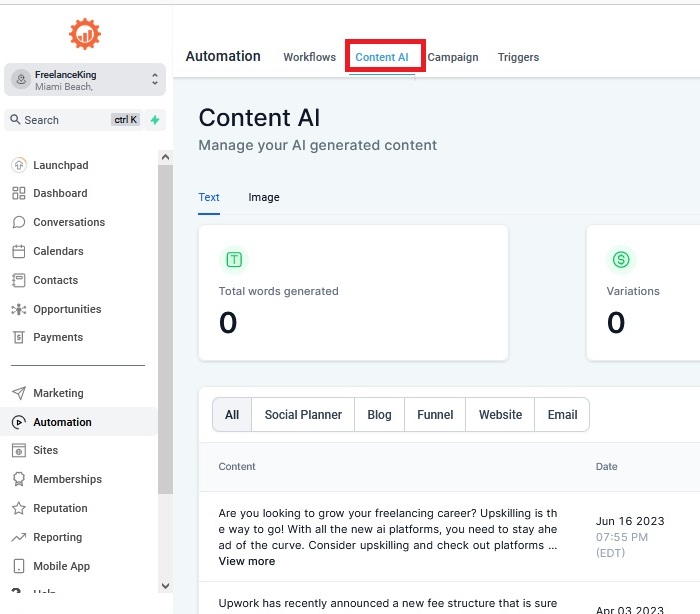Click the Automation play-circle icon

click(18, 422)
